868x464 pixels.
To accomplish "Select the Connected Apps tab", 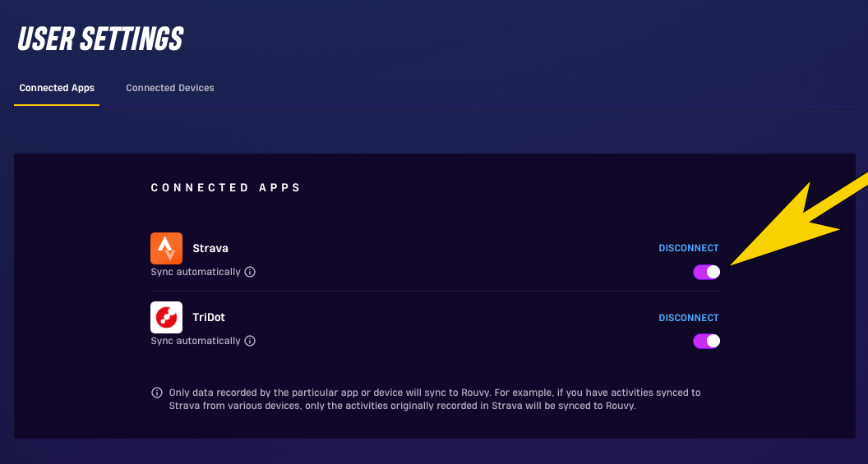I will pyautogui.click(x=57, y=88).
